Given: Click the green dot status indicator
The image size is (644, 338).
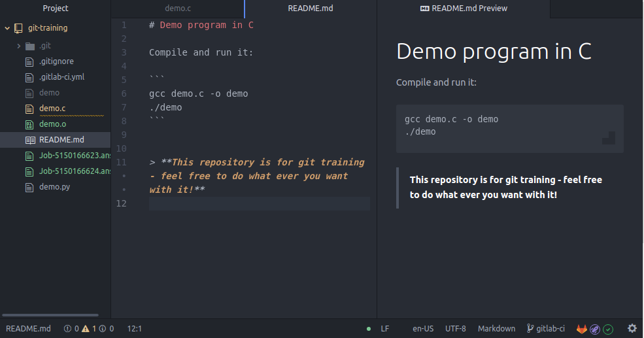Looking at the screenshot, I should click(x=369, y=329).
